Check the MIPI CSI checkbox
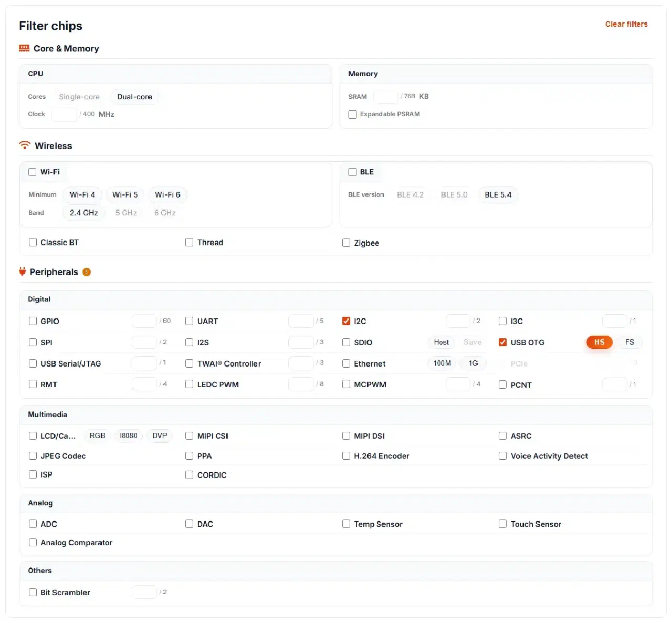Image resolution: width=672 pixels, height=623 pixels. 190,436
